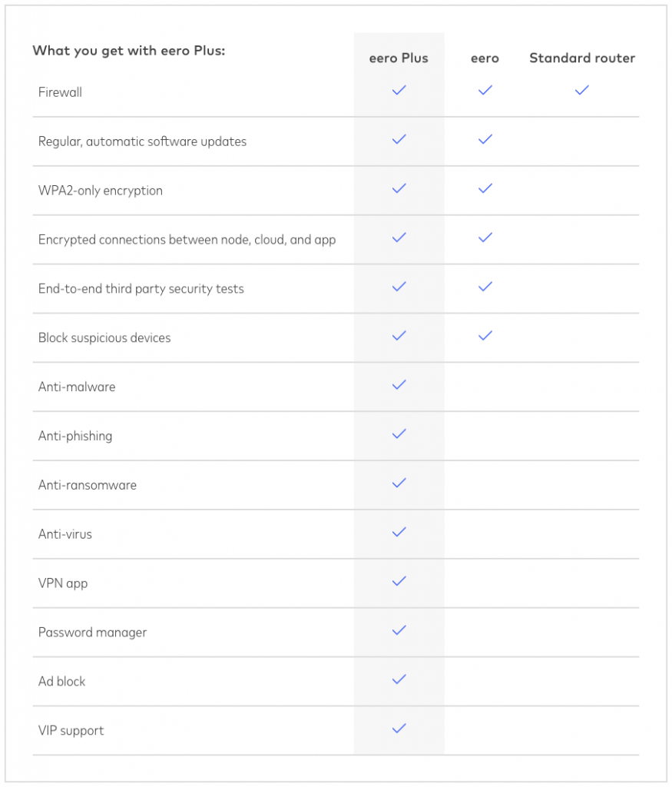
Task: Click the Standard router checkmark for Firewall
Action: click(581, 91)
